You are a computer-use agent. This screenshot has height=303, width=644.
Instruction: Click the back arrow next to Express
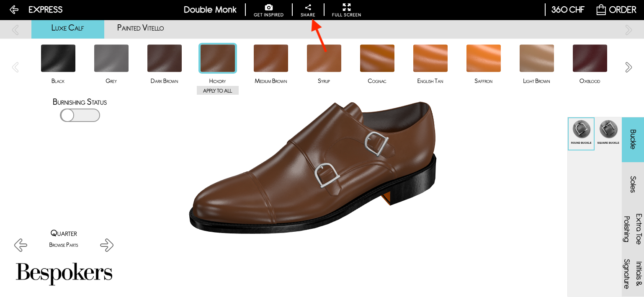(14, 10)
